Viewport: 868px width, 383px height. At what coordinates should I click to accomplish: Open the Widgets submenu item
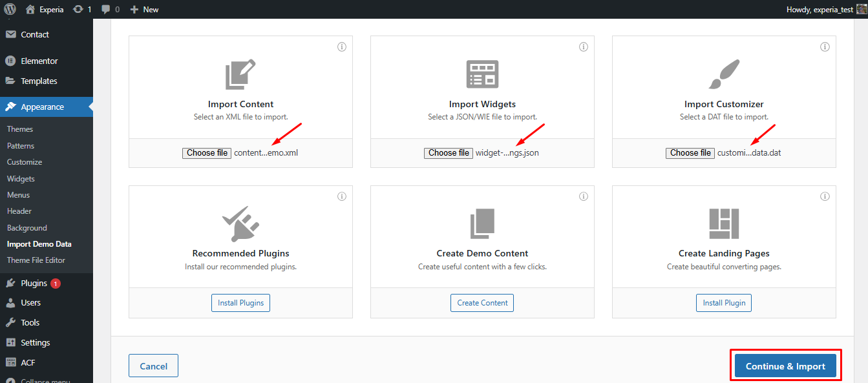click(21, 179)
